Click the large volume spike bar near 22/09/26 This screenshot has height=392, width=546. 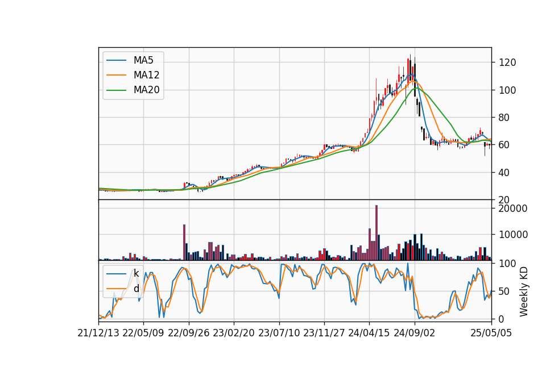click(x=184, y=243)
